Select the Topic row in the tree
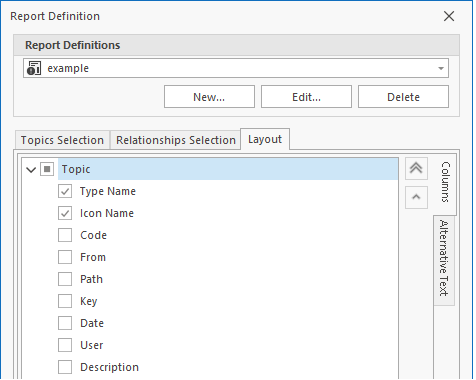 click(x=229, y=170)
